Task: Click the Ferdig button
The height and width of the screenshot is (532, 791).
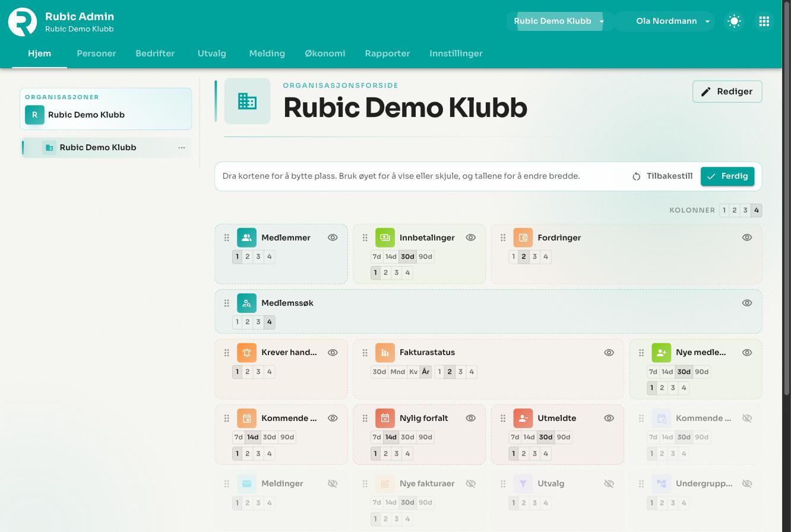Action: coord(727,176)
